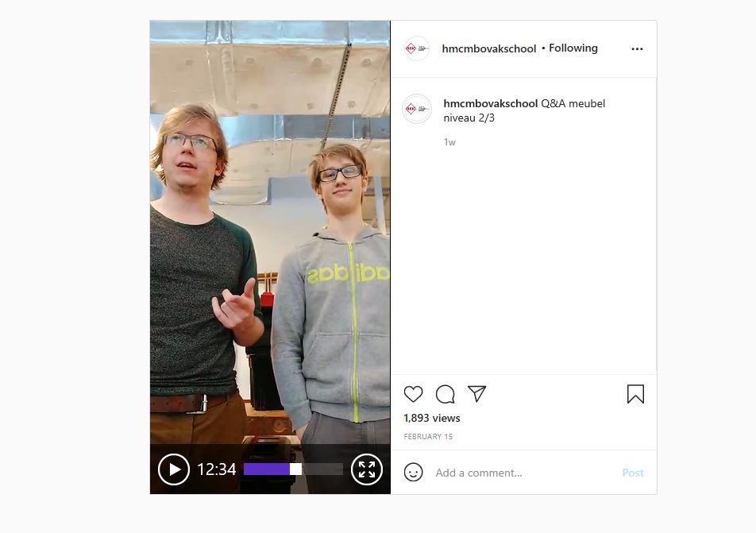Toggle the Following status button
The image size is (756, 533).
(573, 48)
